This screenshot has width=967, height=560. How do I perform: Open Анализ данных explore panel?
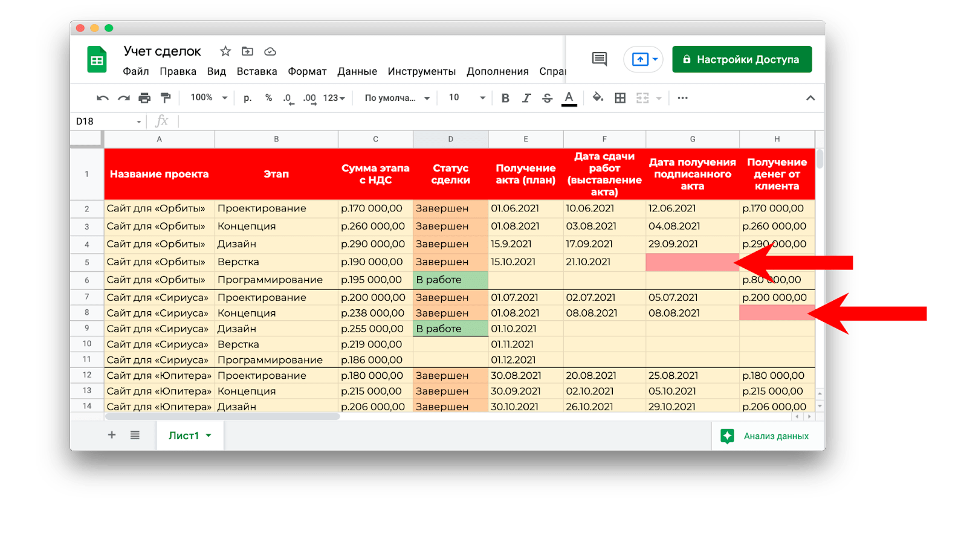[x=765, y=436]
